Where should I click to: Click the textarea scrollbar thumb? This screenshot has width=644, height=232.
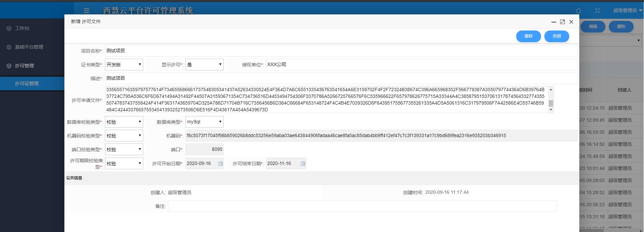551,103
